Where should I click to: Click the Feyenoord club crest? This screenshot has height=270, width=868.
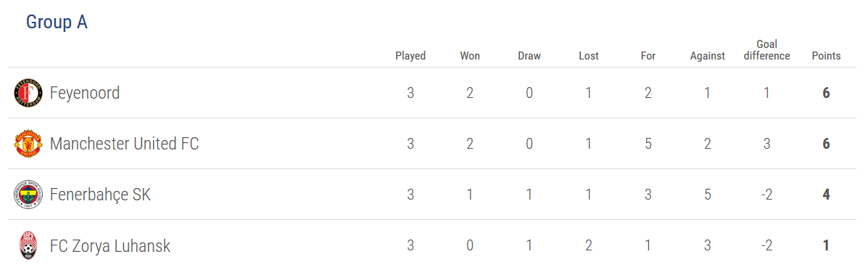tap(28, 93)
